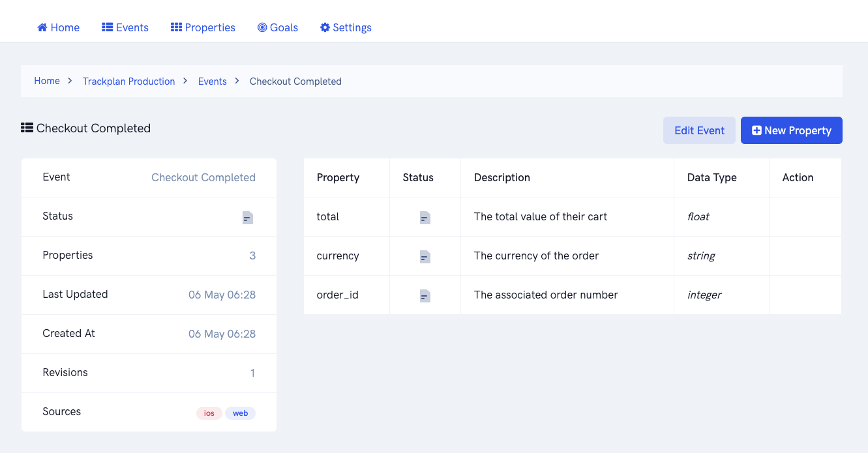The height and width of the screenshot is (453, 868).
Task: Select the ios source tag
Action: [x=209, y=413]
